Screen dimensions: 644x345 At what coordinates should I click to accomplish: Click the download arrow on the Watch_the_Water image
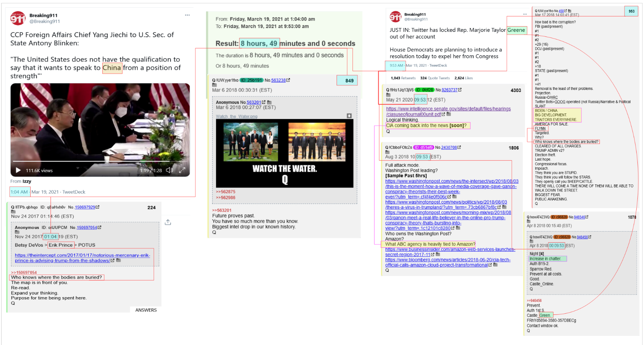point(349,116)
